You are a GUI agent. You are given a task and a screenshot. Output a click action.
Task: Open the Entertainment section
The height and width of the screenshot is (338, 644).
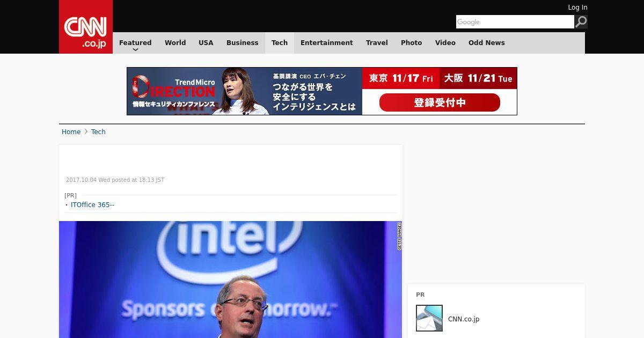327,43
